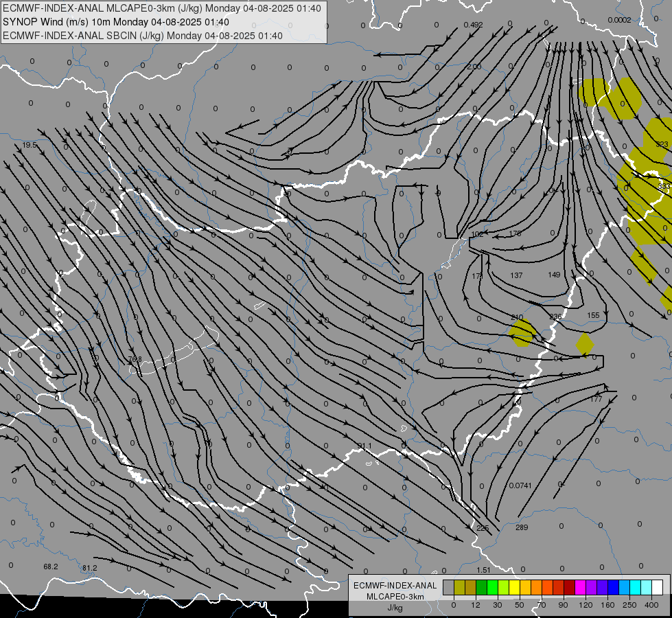This screenshot has height=618, width=672.
Task: Click the map value '31.1'
Action: [x=364, y=446]
